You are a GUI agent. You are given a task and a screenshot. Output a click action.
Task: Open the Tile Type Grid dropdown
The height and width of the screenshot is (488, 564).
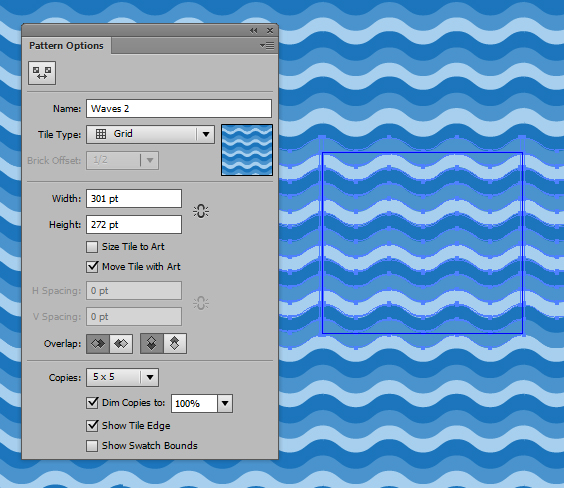(150, 134)
